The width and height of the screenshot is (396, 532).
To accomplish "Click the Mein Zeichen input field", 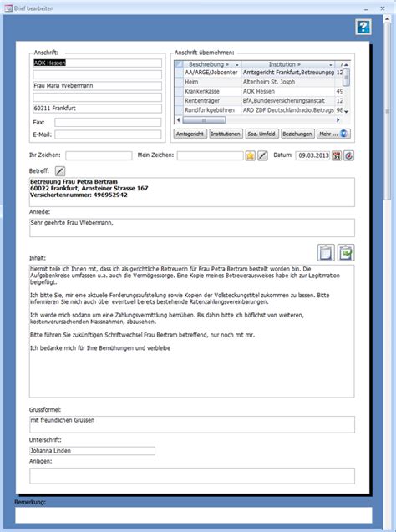I will coord(210,155).
